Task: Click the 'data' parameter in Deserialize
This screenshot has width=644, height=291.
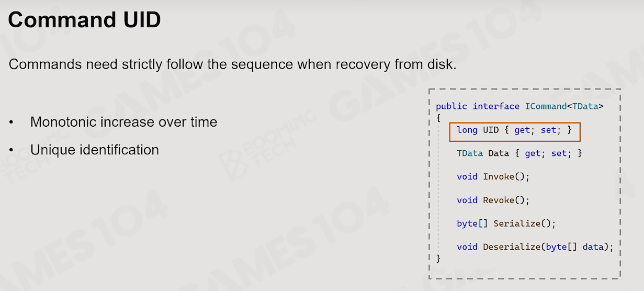Action: pyautogui.click(x=593, y=247)
